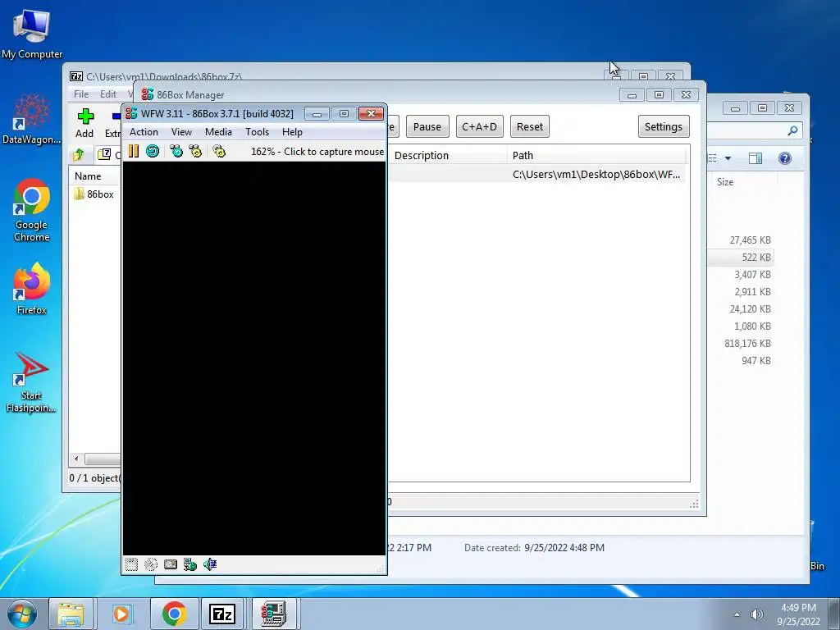Open the taskbar Windows Media Player icon
Image resolution: width=840 pixels, height=630 pixels.
(121, 614)
